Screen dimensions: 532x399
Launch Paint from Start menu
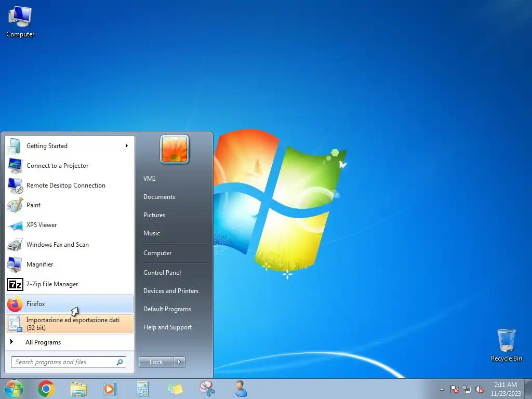70,205
